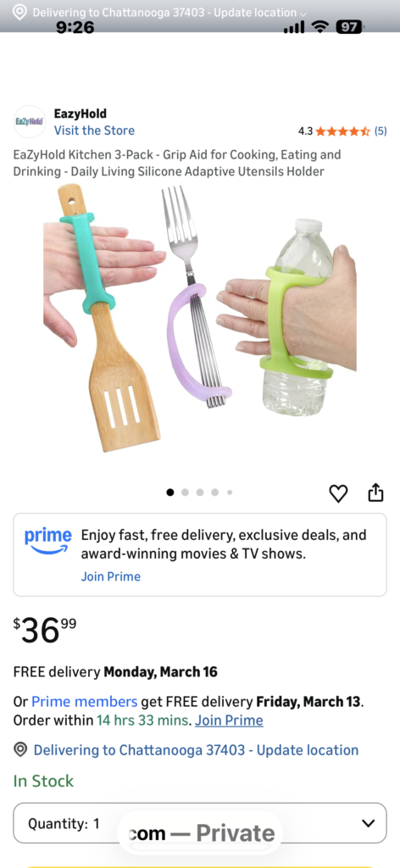Tap the EazyHold brand logo
This screenshot has width=400, height=868.
point(30,122)
